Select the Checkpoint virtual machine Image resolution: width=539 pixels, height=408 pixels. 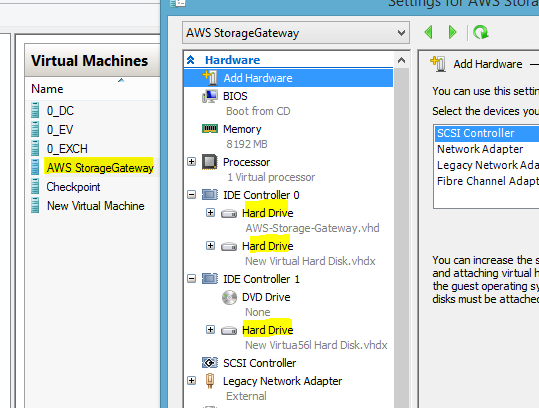coord(73,187)
